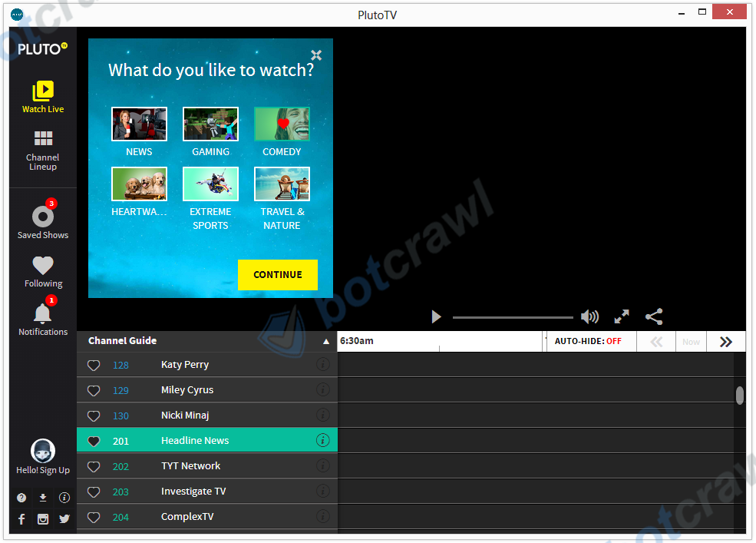Enter fullscreen with the expand arrows icon
756x543 pixels.
pyautogui.click(x=622, y=316)
